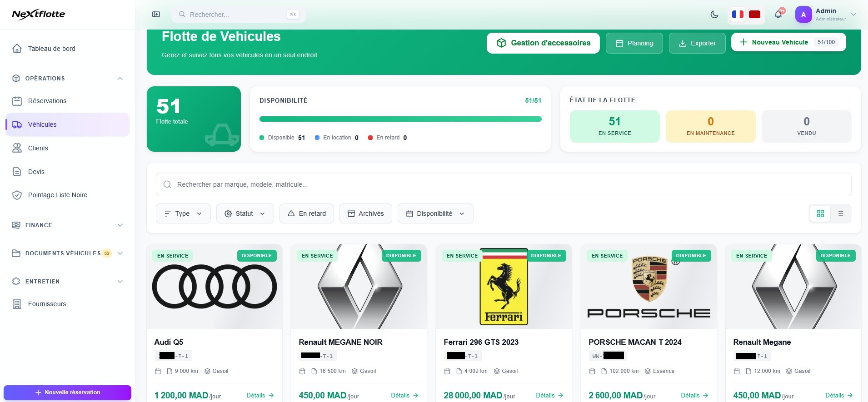Filter vehicles with En retard warning button
Image resolution: width=868 pixels, height=402 pixels.
click(307, 213)
